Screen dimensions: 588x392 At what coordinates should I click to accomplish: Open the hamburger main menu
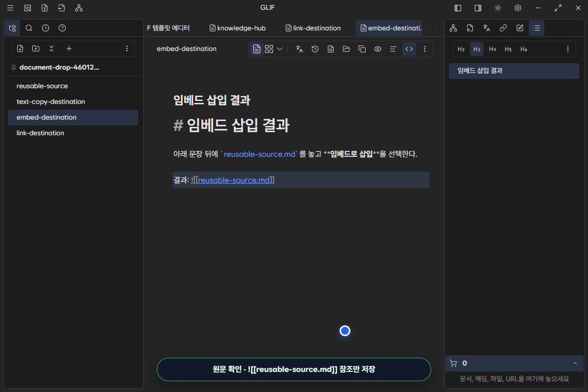coord(10,8)
